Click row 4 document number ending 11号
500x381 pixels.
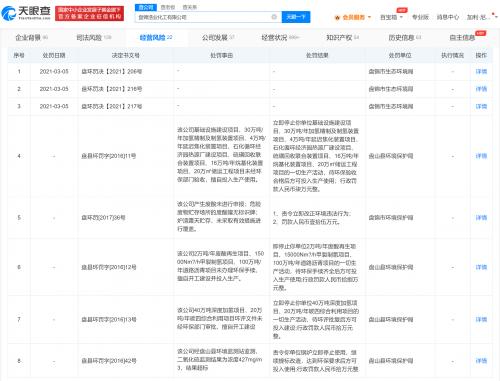[x=109, y=156]
